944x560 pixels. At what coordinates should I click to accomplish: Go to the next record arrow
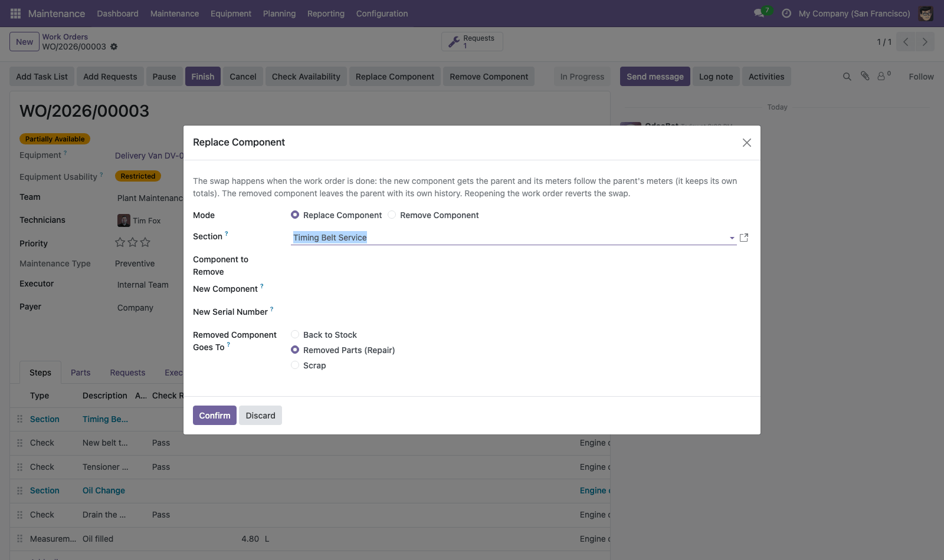(925, 42)
